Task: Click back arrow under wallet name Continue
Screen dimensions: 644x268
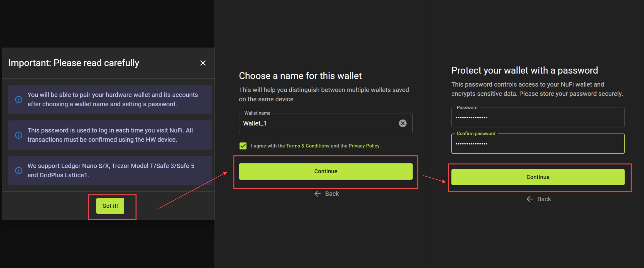Action: pyautogui.click(x=318, y=193)
